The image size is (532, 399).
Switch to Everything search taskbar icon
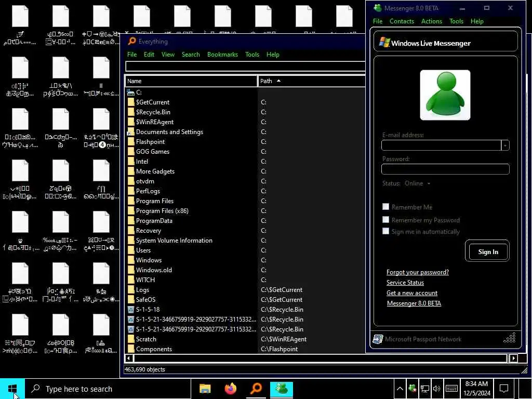point(256,389)
